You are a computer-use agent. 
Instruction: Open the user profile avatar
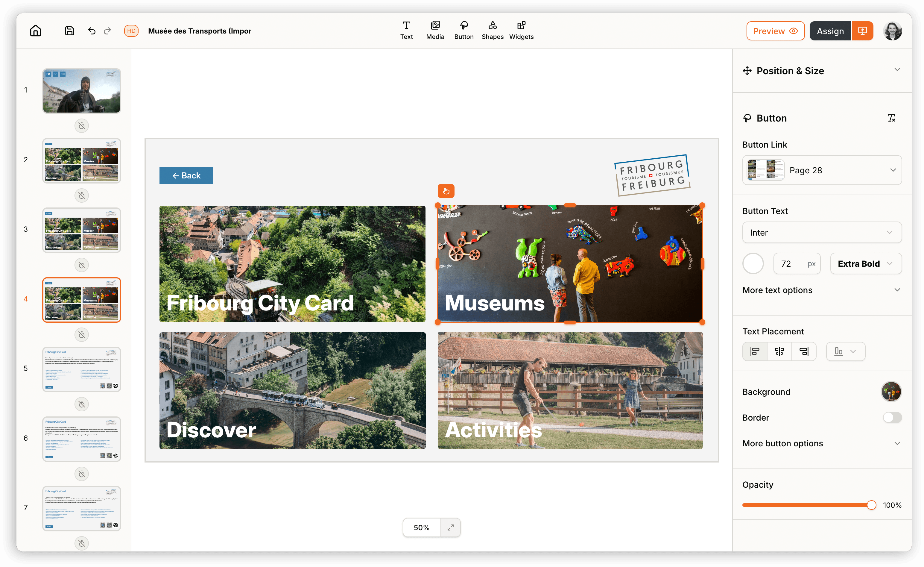[893, 31]
